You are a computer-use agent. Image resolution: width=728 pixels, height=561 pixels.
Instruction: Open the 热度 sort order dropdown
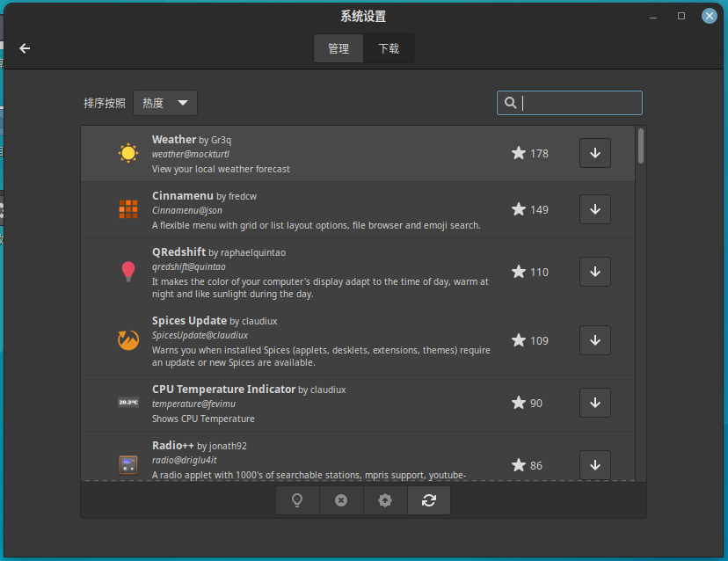click(165, 103)
